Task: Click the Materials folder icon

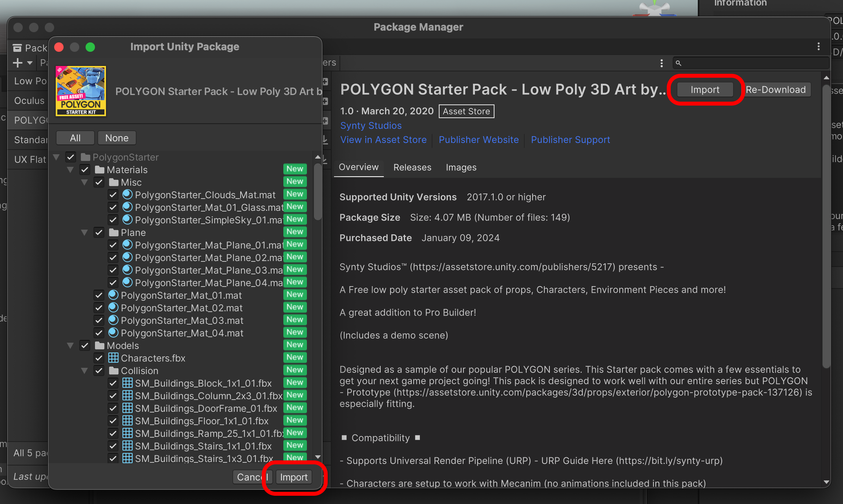Action: [100, 170]
